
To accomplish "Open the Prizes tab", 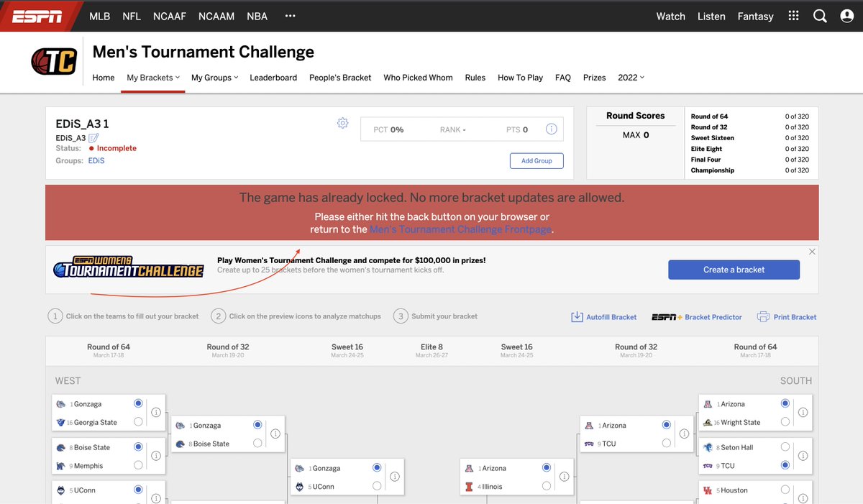I will pyautogui.click(x=594, y=78).
